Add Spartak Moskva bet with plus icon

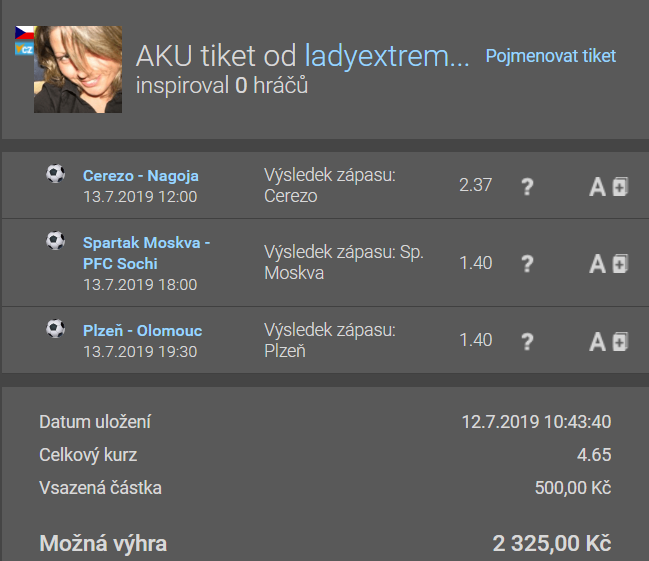coord(620,264)
